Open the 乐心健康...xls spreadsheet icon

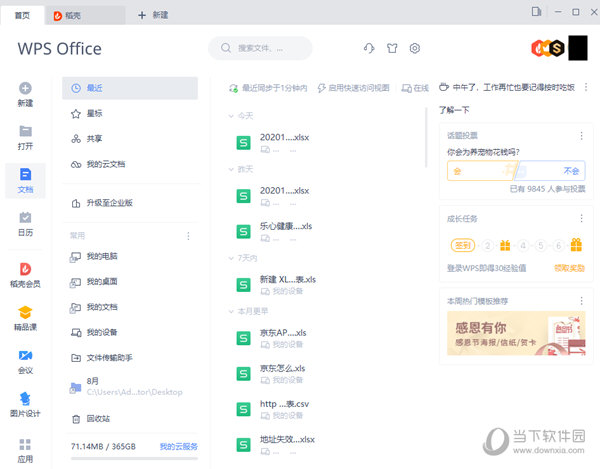243,231
